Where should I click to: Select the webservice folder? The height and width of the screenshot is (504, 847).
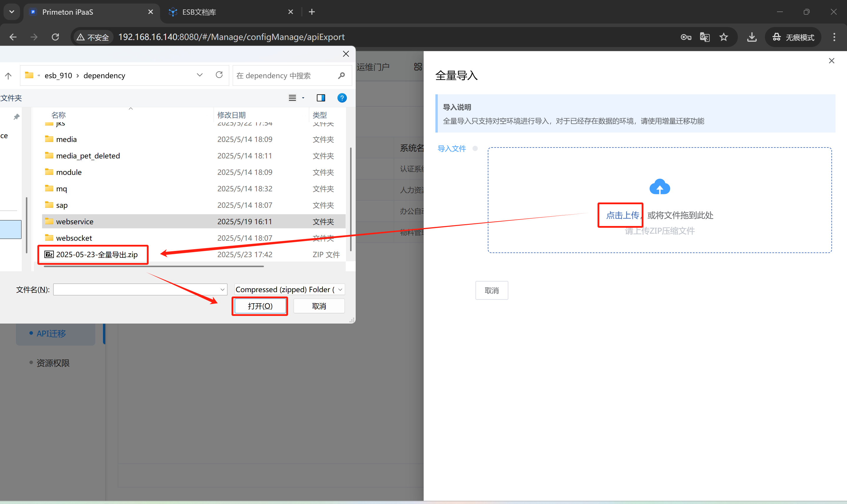[x=75, y=221]
